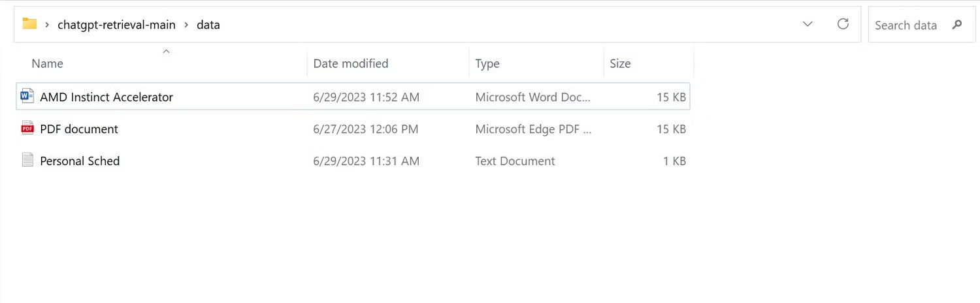Expand chevron before chatgpt-retrieval-main breadcrumb
The height and width of the screenshot is (303, 980).
click(48, 25)
